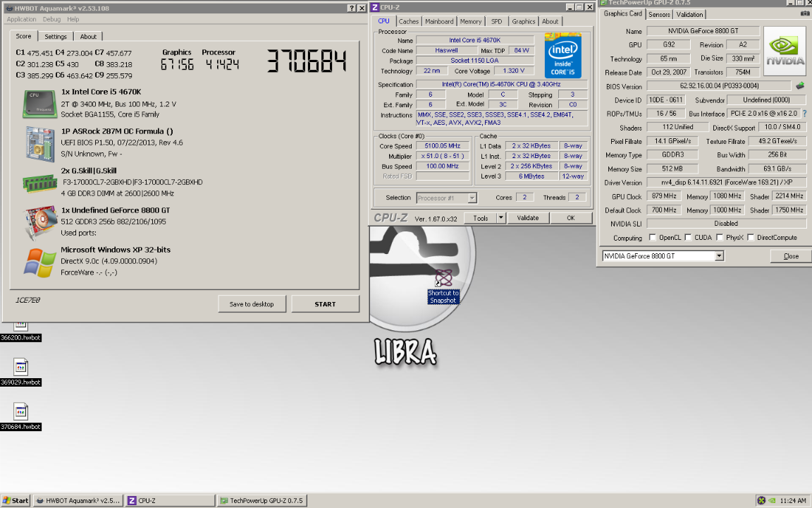Click the taskbar clock showing 11:24 AM

click(793, 501)
